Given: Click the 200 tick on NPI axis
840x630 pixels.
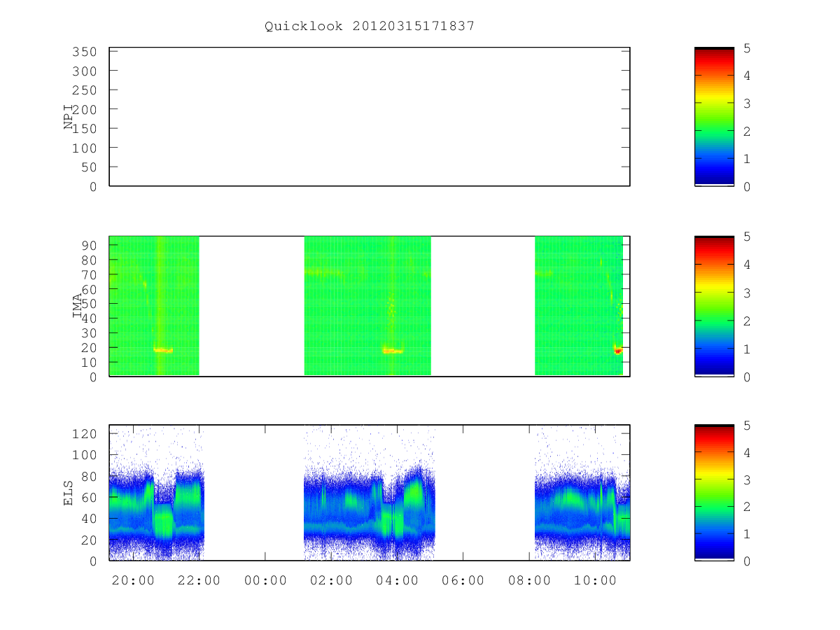Looking at the screenshot, I should pos(84,110).
